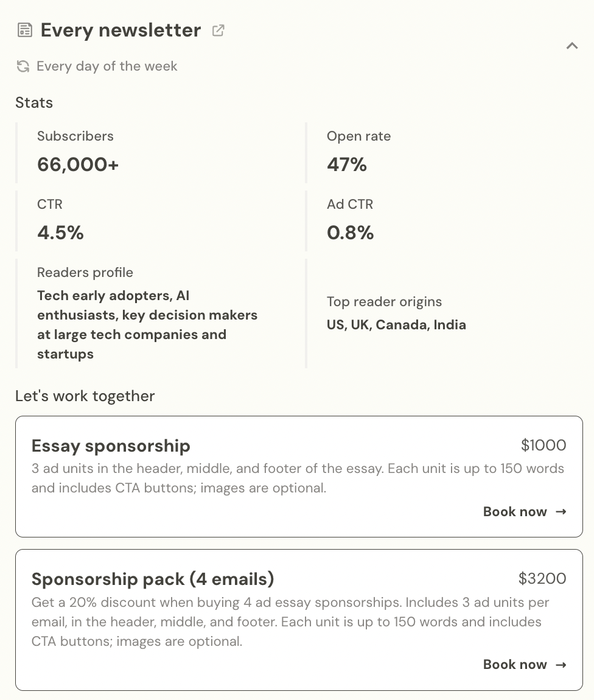Click Book now for Sponsorship pack

coord(515,665)
